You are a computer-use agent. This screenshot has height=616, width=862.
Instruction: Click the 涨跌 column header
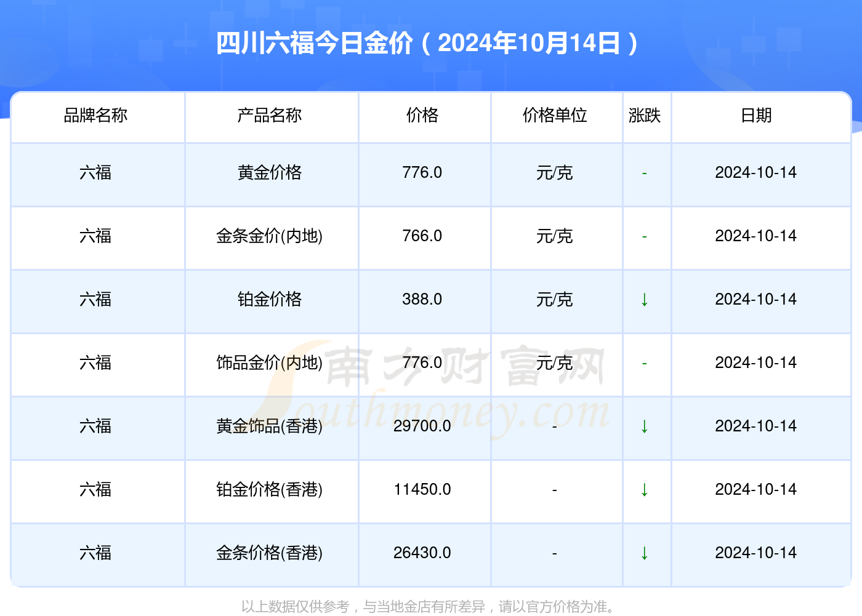coord(645,115)
